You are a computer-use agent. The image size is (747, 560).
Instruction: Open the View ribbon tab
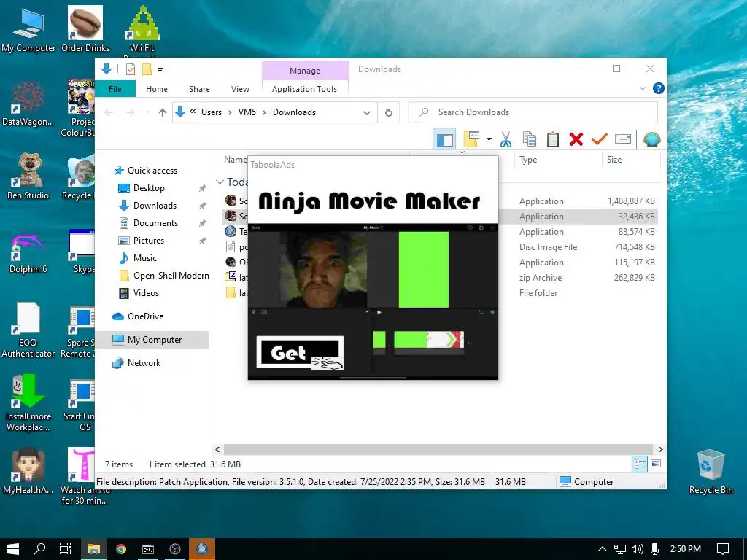click(x=240, y=89)
